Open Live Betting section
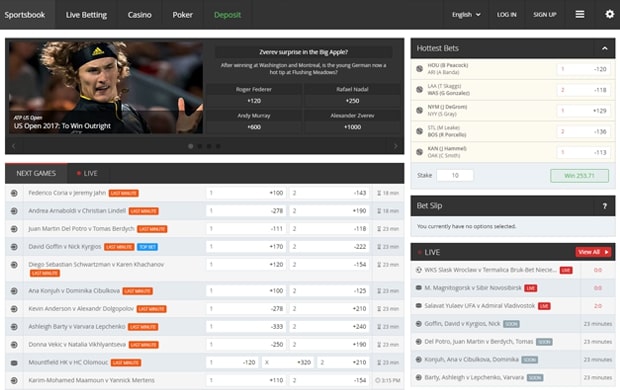 click(86, 15)
